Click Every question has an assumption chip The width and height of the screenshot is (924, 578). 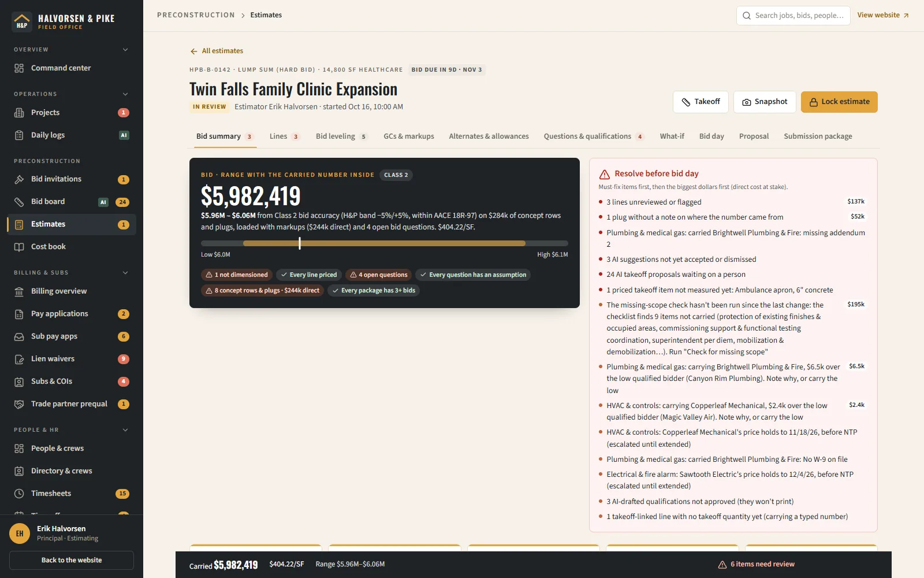[x=473, y=275]
